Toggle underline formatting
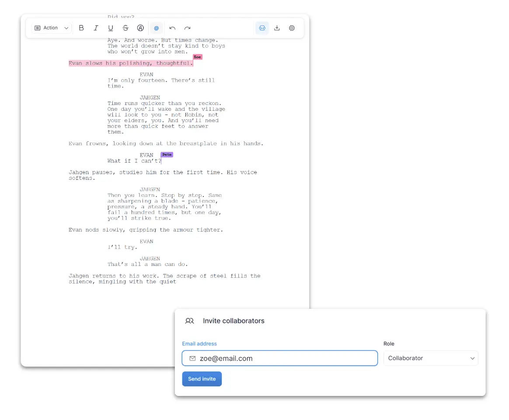The image size is (509, 420). (111, 28)
